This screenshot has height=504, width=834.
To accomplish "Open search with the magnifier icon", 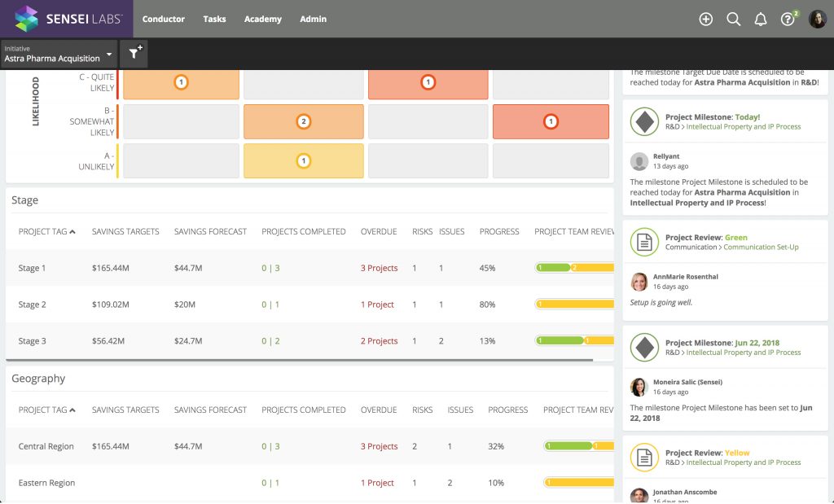I will point(733,20).
